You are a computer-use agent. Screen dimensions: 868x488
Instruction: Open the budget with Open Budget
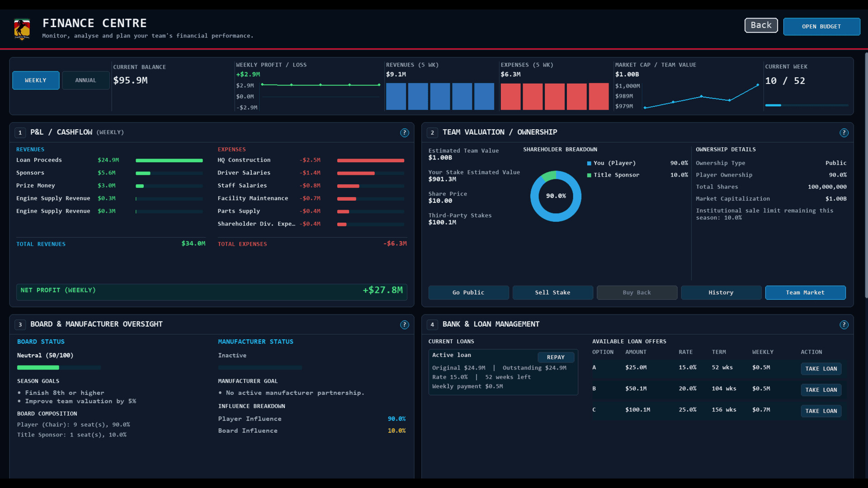[x=821, y=27]
